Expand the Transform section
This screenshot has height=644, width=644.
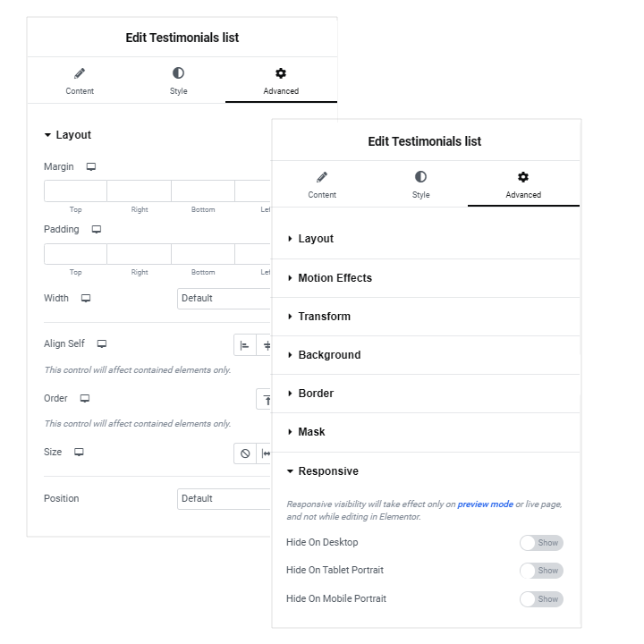tap(426, 317)
